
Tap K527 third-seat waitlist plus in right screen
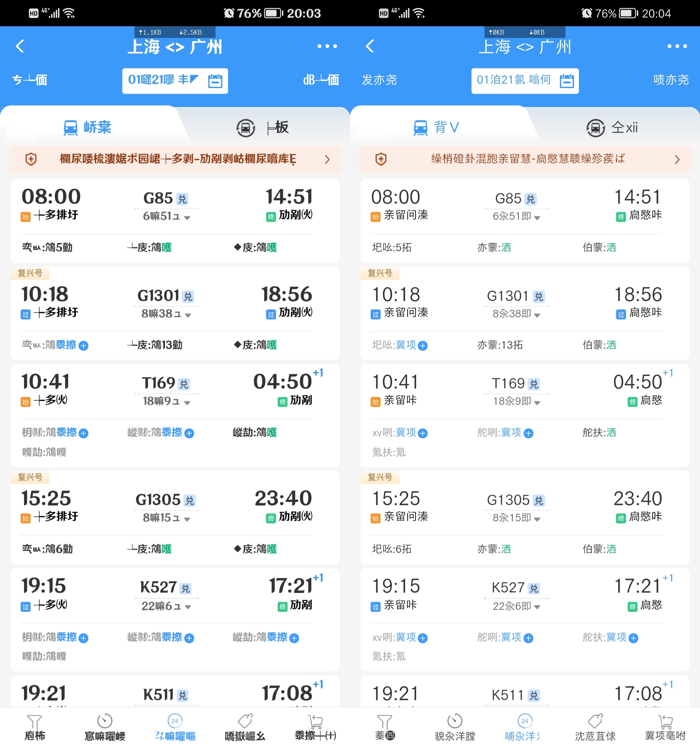(634, 638)
